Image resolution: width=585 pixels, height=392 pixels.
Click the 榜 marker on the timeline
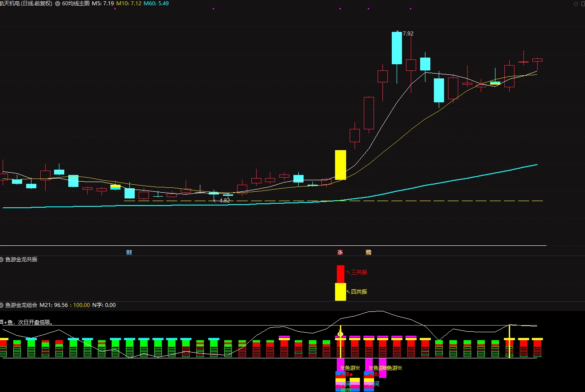pyautogui.click(x=369, y=252)
